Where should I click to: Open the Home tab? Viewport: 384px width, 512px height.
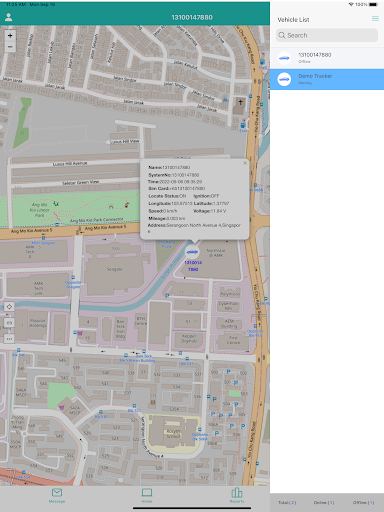coord(147,495)
